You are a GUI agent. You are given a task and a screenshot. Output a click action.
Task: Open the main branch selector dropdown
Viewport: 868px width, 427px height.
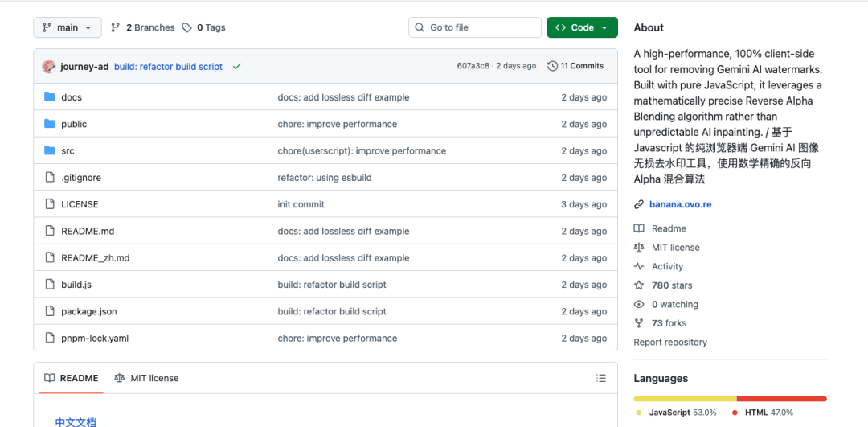click(x=68, y=27)
